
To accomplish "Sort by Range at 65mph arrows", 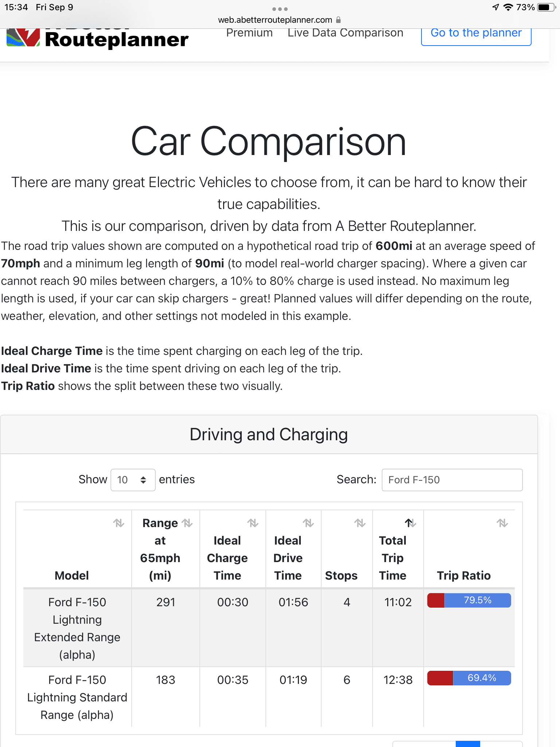I will [187, 523].
